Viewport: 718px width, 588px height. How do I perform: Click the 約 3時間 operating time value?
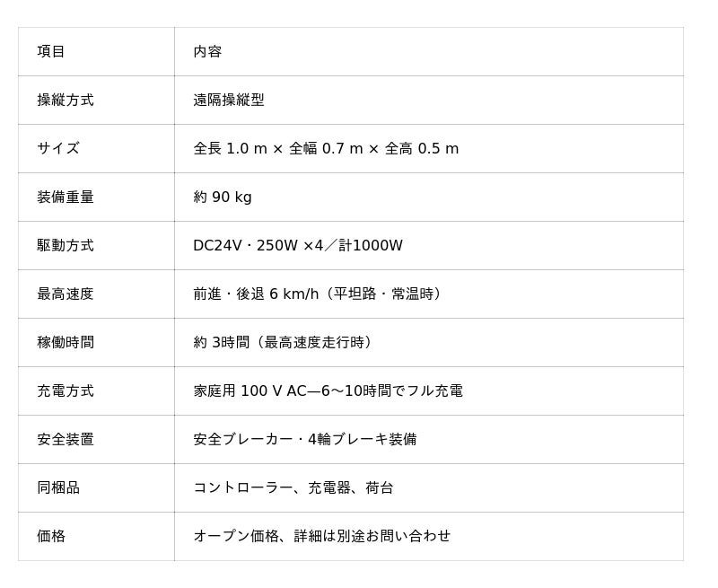[285, 342]
